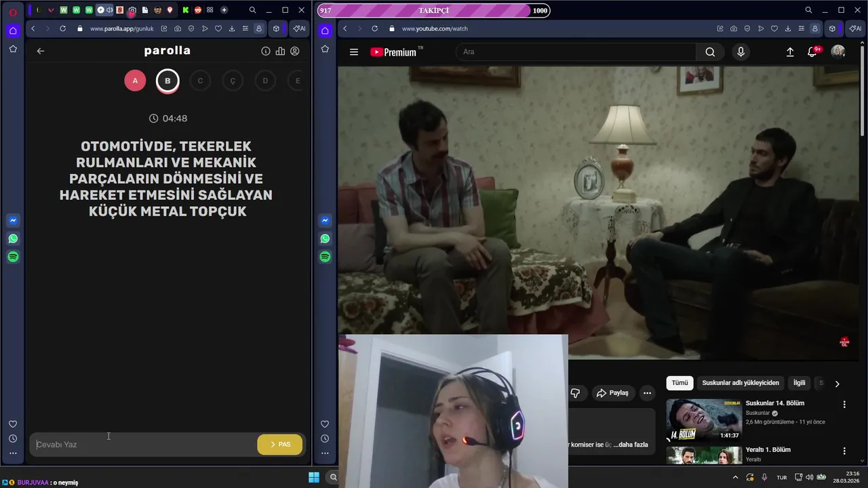Open YouTube account avatar menu
The width and height of the screenshot is (868, 488).
tap(838, 52)
